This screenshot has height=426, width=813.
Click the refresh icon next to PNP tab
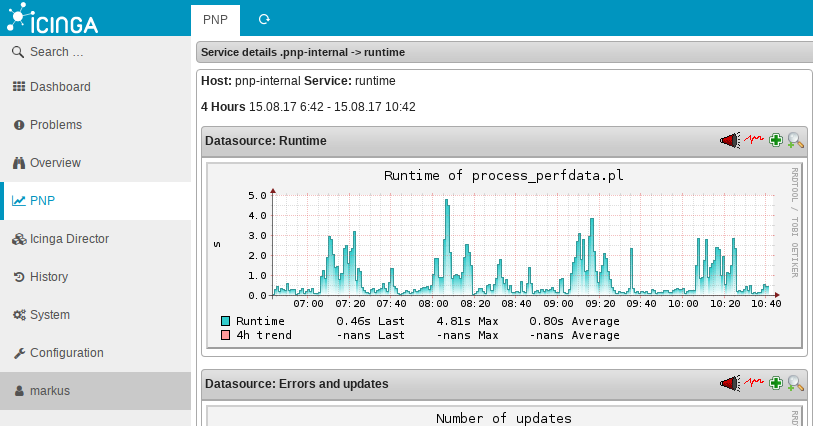click(x=264, y=19)
